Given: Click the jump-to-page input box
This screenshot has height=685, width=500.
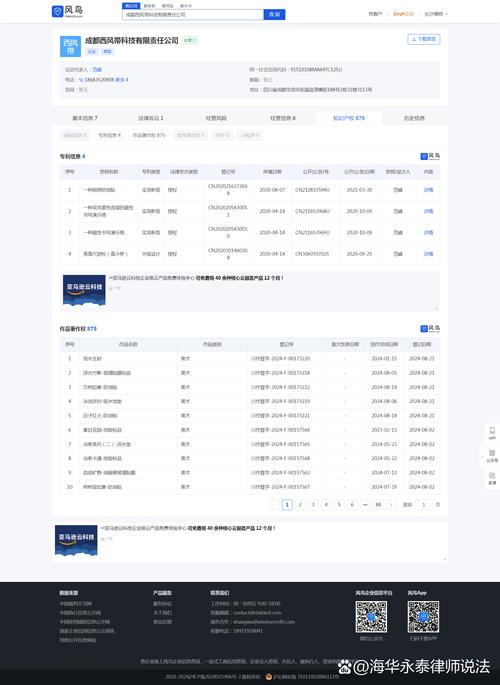Looking at the screenshot, I should pyautogui.click(x=424, y=505).
